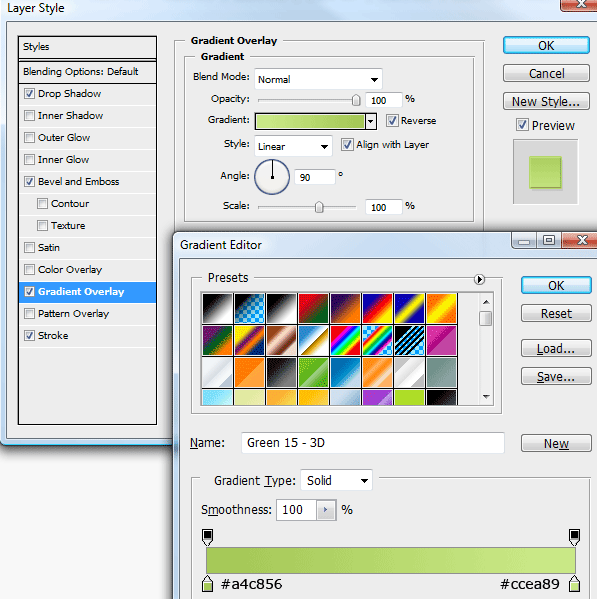Open Blending Options: Default entry

point(87,72)
